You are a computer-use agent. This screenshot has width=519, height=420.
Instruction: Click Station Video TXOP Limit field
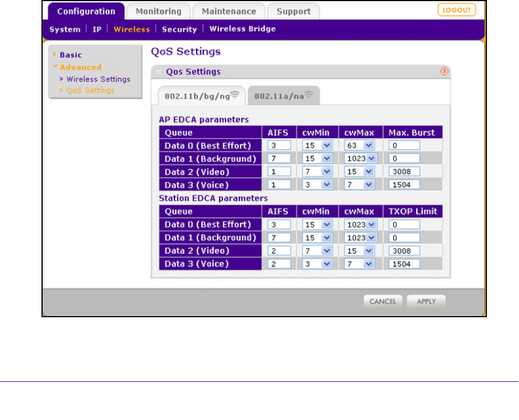tap(404, 250)
